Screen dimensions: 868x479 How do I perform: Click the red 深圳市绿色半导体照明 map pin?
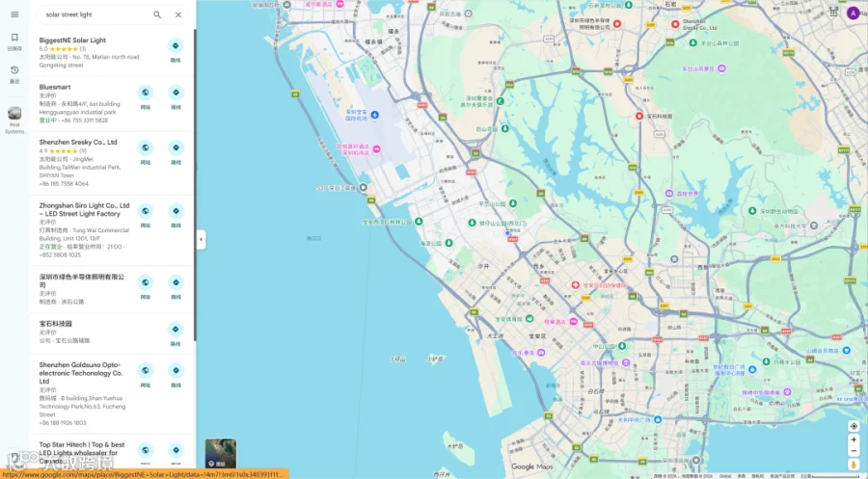[617, 24]
